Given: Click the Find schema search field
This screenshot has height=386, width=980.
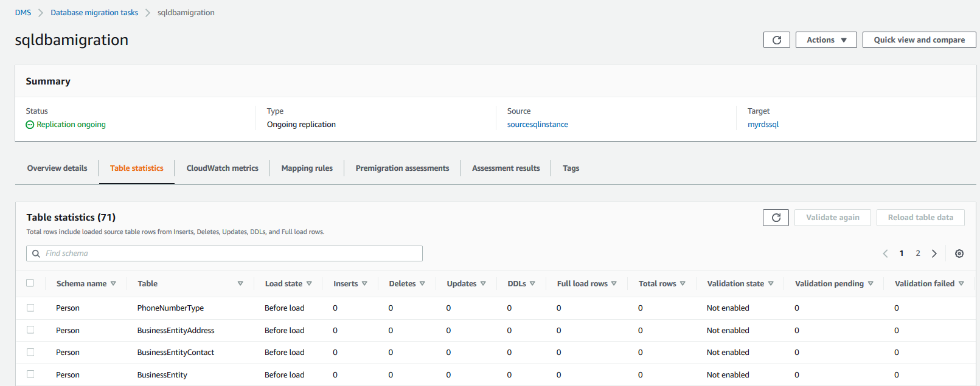Looking at the screenshot, I should click(x=225, y=253).
